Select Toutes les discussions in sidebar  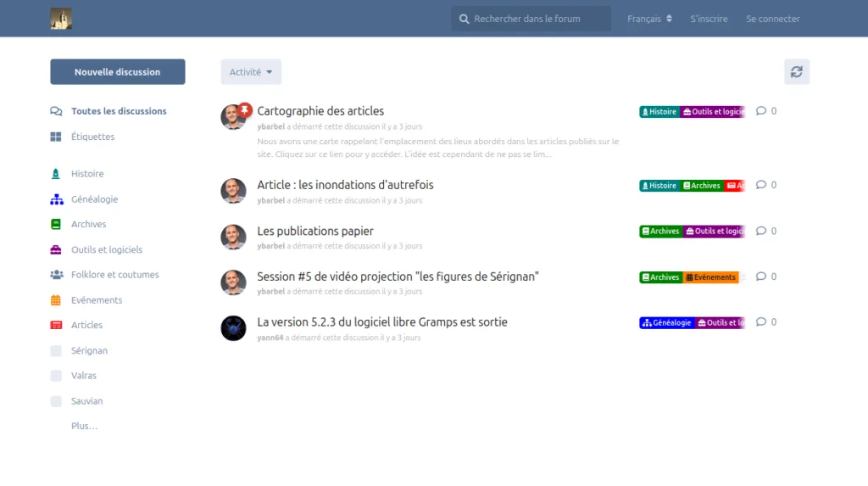pyautogui.click(x=118, y=111)
